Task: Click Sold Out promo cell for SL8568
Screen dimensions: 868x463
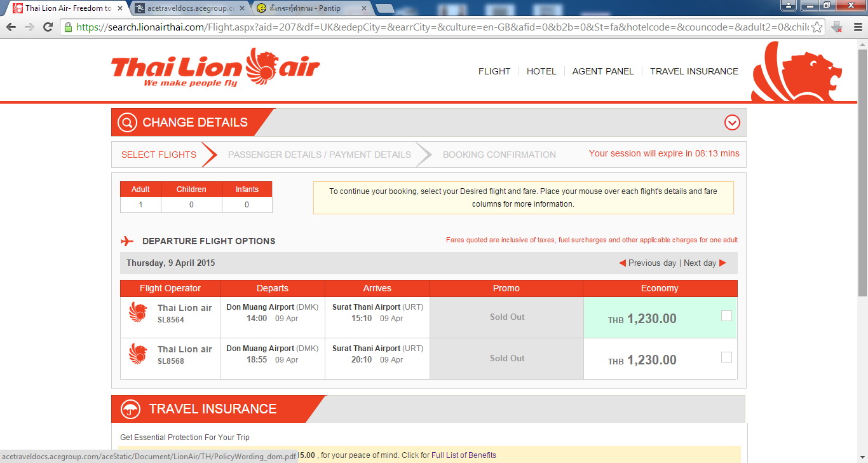Action: 507,358
